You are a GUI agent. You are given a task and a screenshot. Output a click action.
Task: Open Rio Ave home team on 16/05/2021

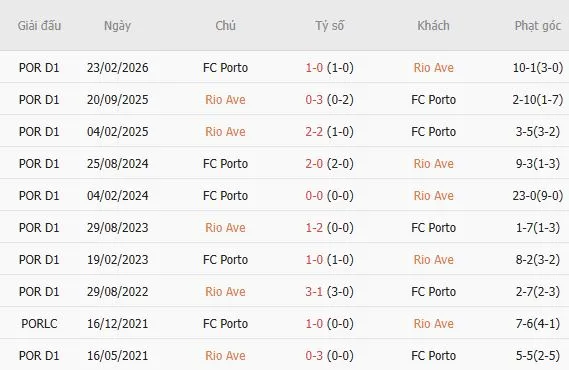pos(225,355)
